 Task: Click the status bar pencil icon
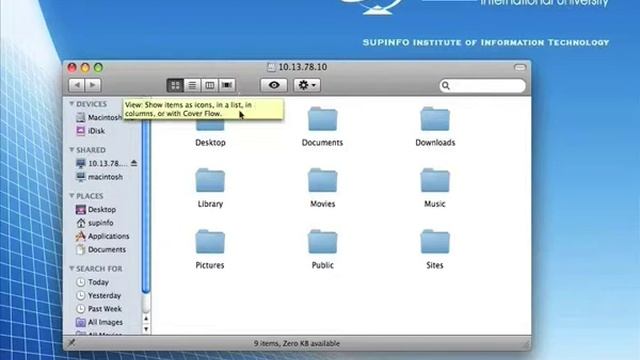point(71,343)
